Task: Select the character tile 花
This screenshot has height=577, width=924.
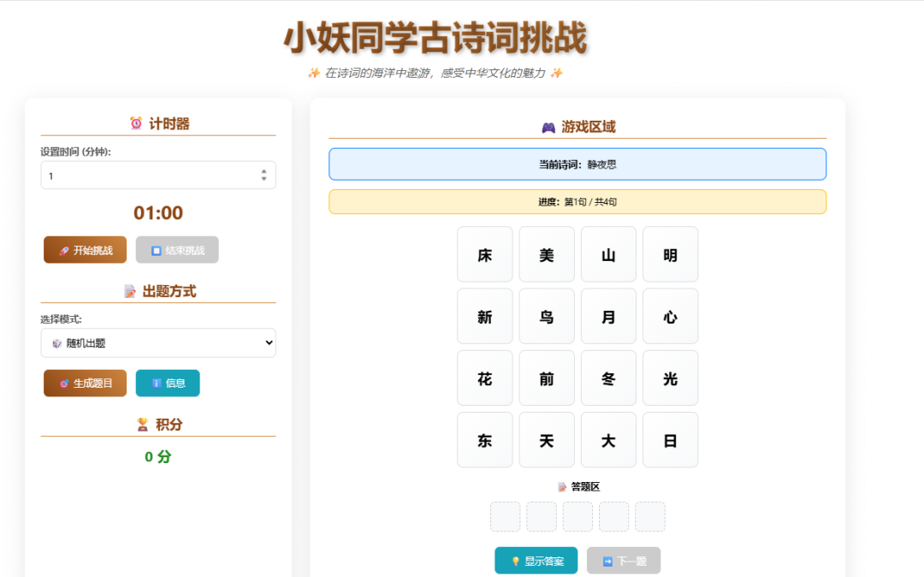Action: click(485, 378)
